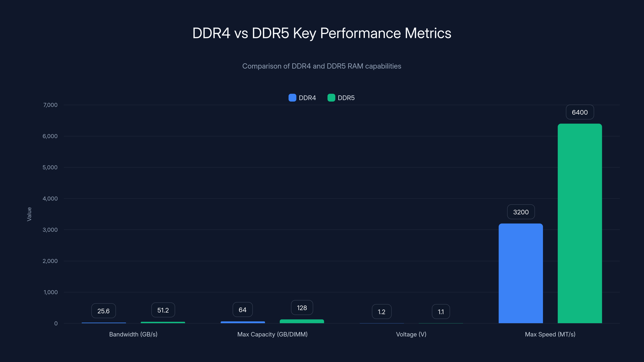Viewport: 644px width, 362px height.
Task: Click the 7,000 y-axis tick
Action: [50, 105]
